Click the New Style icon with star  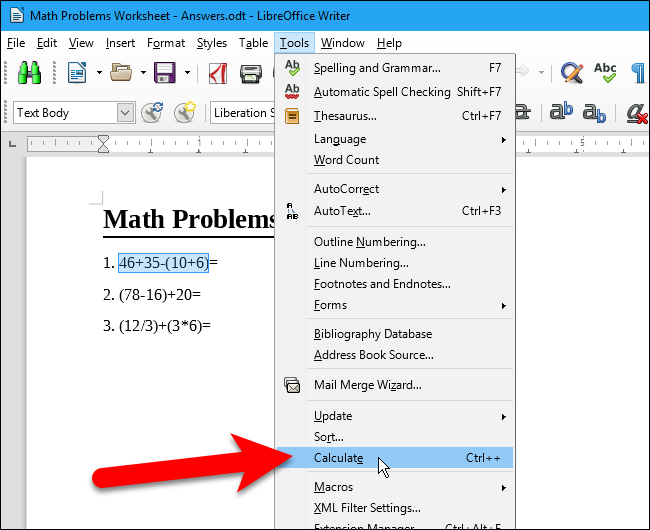[184, 113]
